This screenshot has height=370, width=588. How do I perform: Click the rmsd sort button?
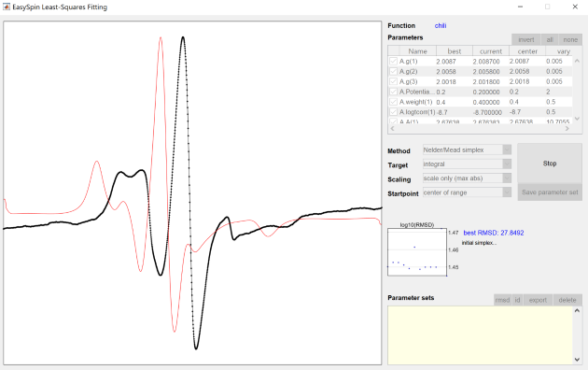502,300
